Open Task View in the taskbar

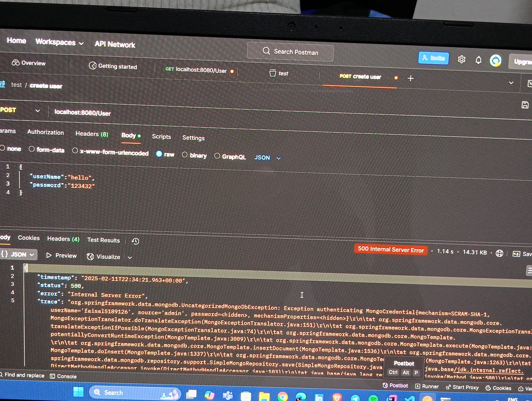pyautogui.click(x=192, y=394)
